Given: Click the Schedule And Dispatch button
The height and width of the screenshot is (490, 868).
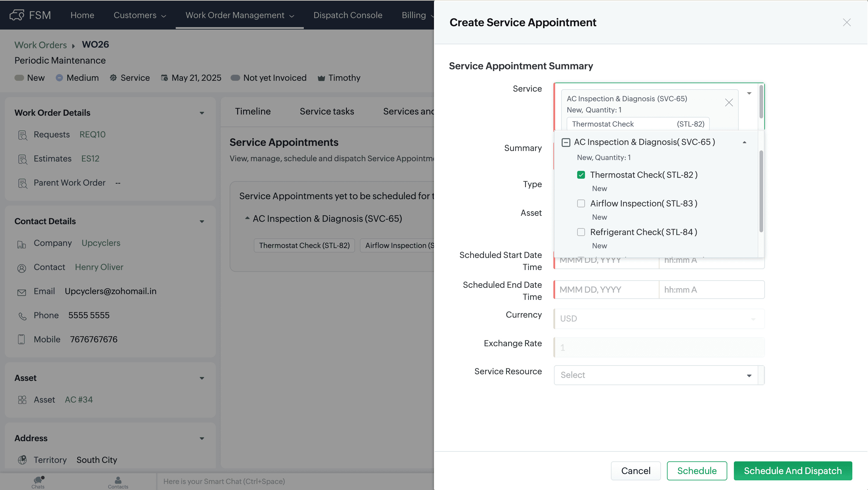Looking at the screenshot, I should tap(793, 470).
